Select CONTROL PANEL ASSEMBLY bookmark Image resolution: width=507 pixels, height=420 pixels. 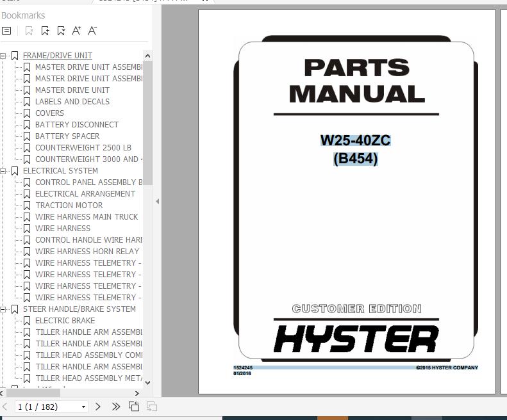(x=88, y=182)
